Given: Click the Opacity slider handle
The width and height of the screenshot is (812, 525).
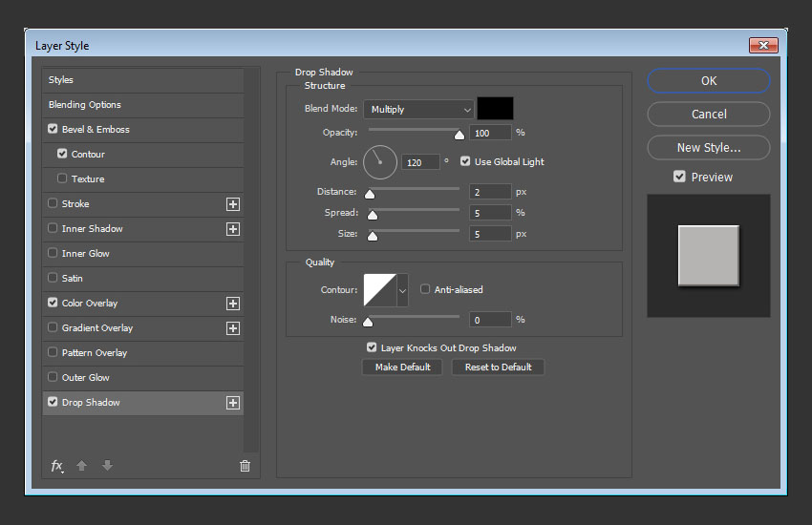Looking at the screenshot, I should coord(459,135).
